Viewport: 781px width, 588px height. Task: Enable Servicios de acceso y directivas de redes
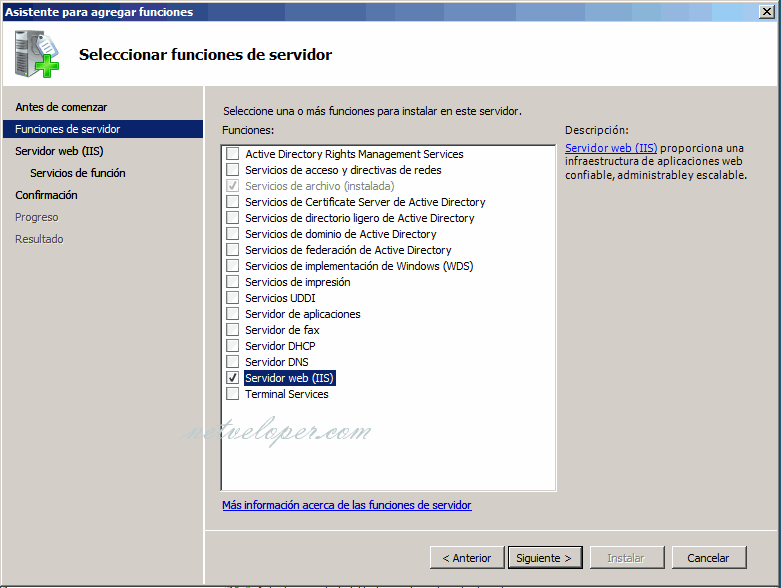pyautogui.click(x=233, y=169)
